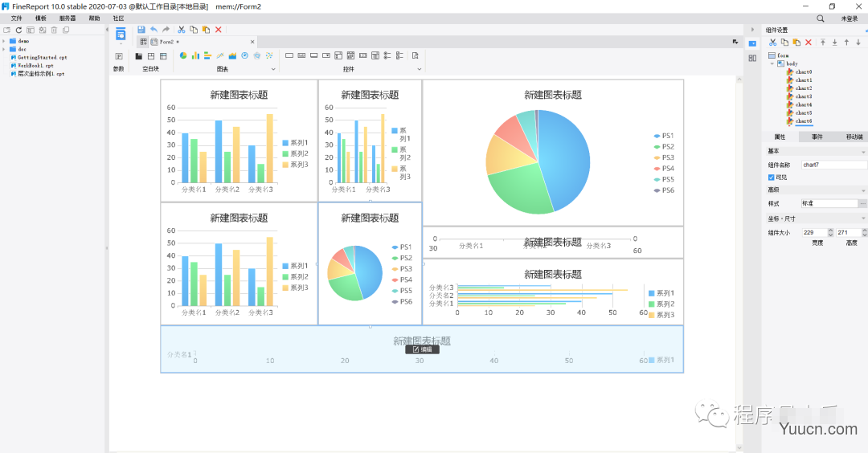Click the 编辑 button on the selected chart
Viewport: 868px width, 453px height.
423,349
